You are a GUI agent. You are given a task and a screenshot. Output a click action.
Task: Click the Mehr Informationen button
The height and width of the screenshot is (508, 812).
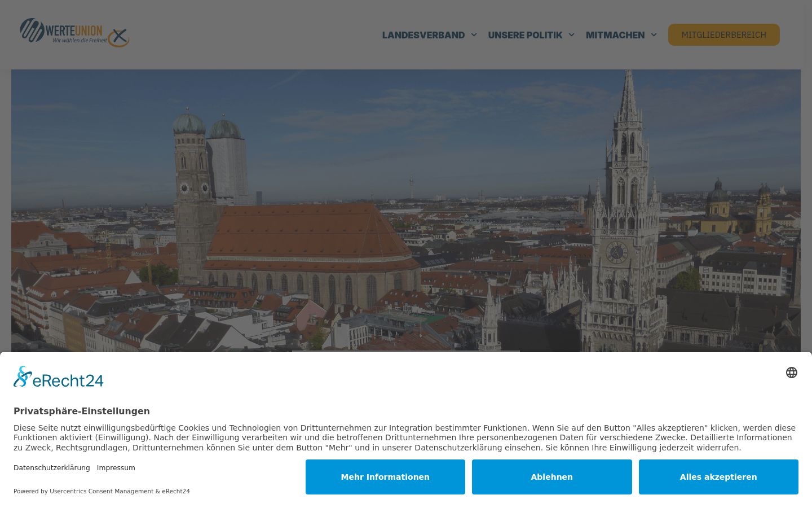pos(385,477)
